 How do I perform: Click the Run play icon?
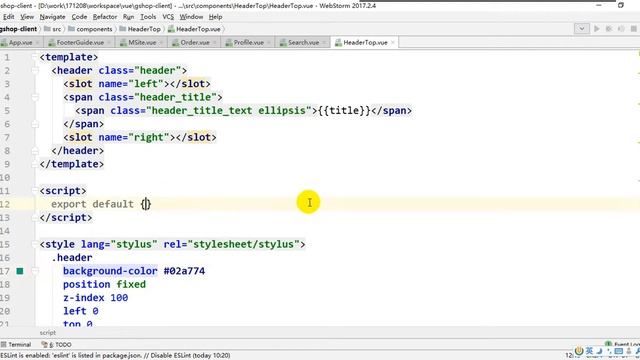point(597,29)
